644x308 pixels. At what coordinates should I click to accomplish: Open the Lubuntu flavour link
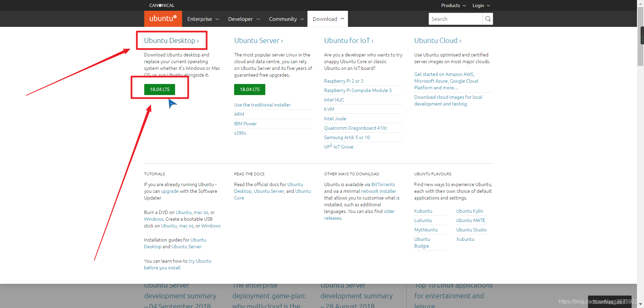tap(423, 220)
